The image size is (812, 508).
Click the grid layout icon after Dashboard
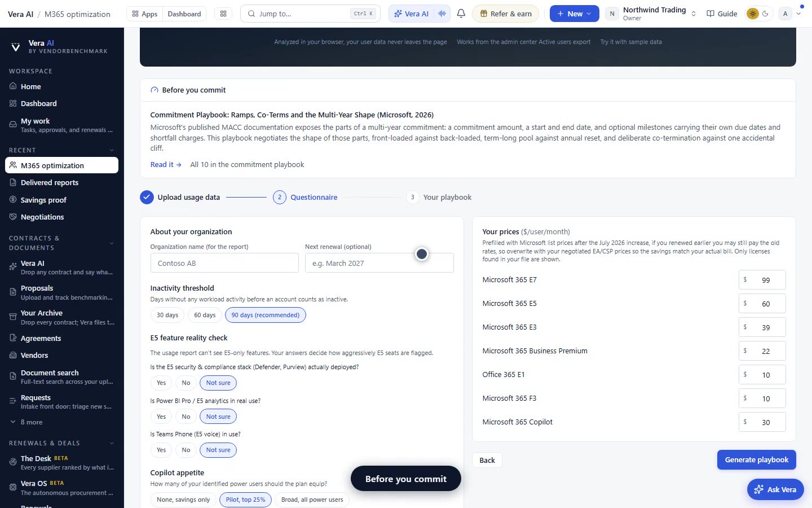[x=223, y=14]
